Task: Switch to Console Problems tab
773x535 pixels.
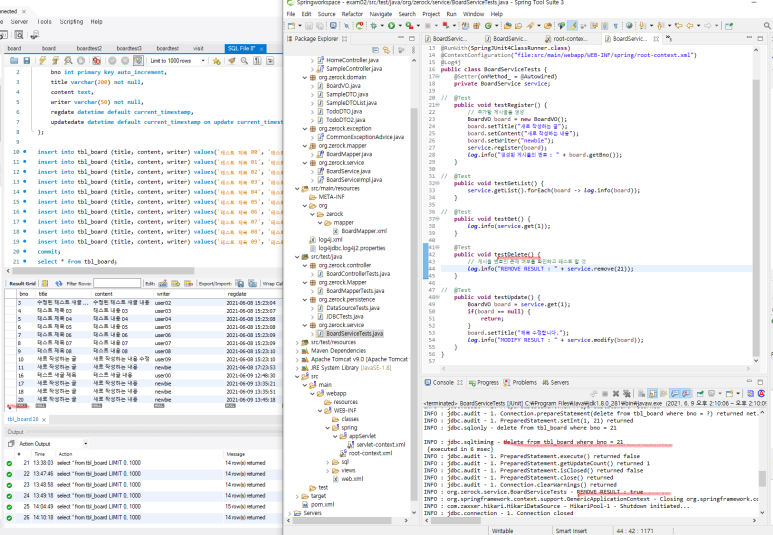Action: [520, 383]
